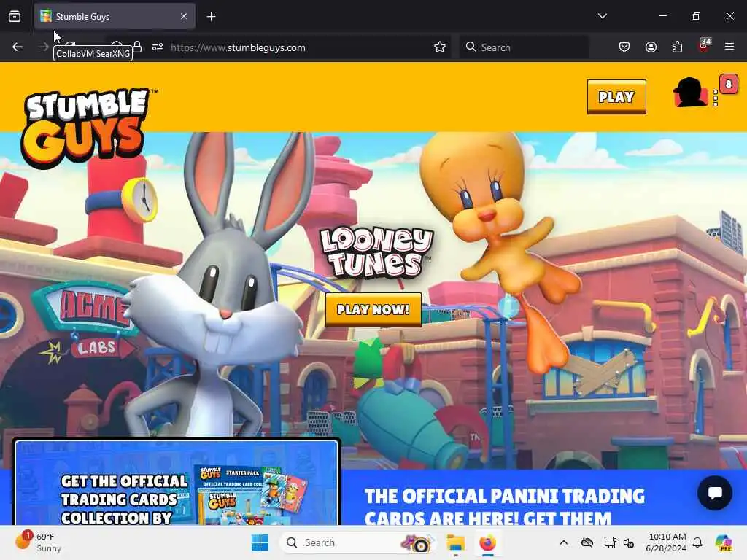Click the site lock padlock icon
Viewport: 747px width, 560px height.
click(x=137, y=47)
